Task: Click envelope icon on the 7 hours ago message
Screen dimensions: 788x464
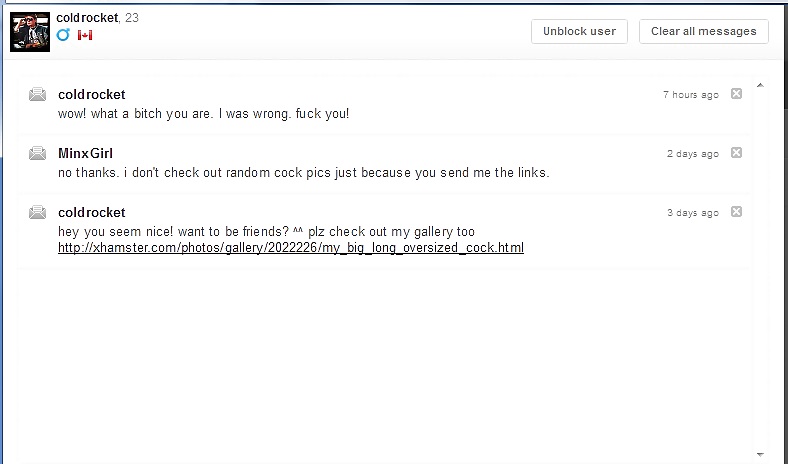Action: pyautogui.click(x=37, y=94)
